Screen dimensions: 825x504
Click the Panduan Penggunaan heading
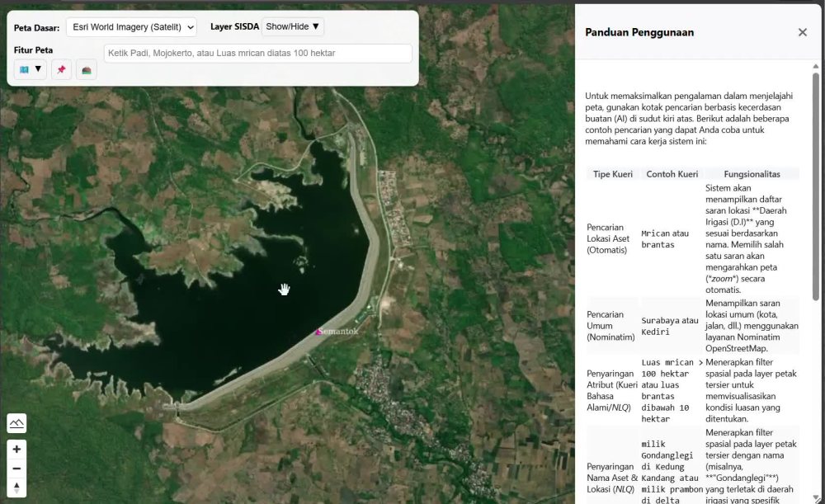coord(639,33)
